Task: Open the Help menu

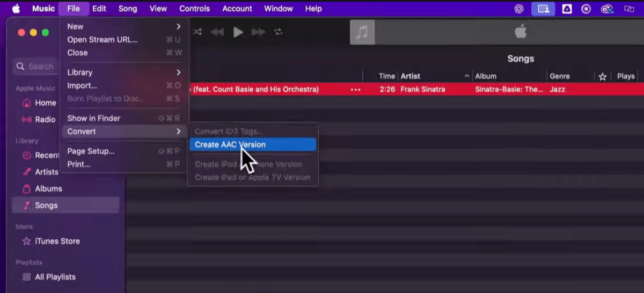Action: click(313, 9)
